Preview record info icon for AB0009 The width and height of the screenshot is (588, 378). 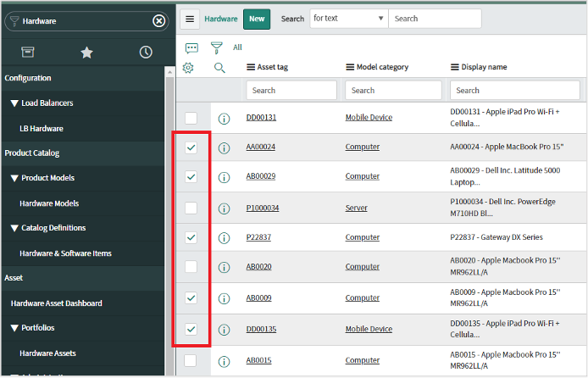[x=224, y=298]
